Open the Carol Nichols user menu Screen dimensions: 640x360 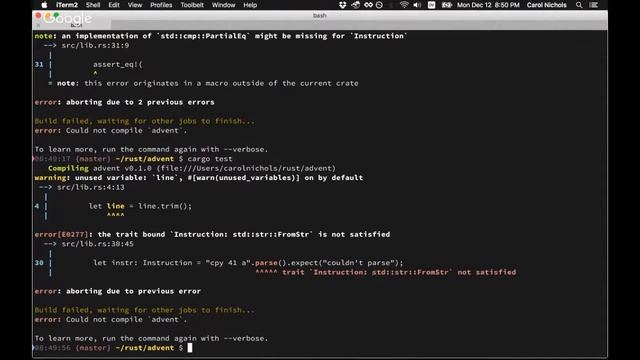coord(547,5)
